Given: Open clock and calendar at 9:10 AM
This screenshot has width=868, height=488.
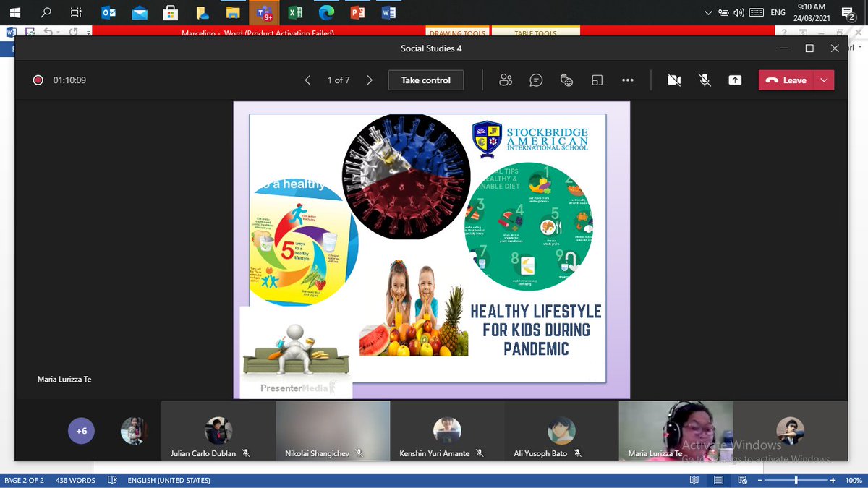Looking at the screenshot, I should 812,12.
